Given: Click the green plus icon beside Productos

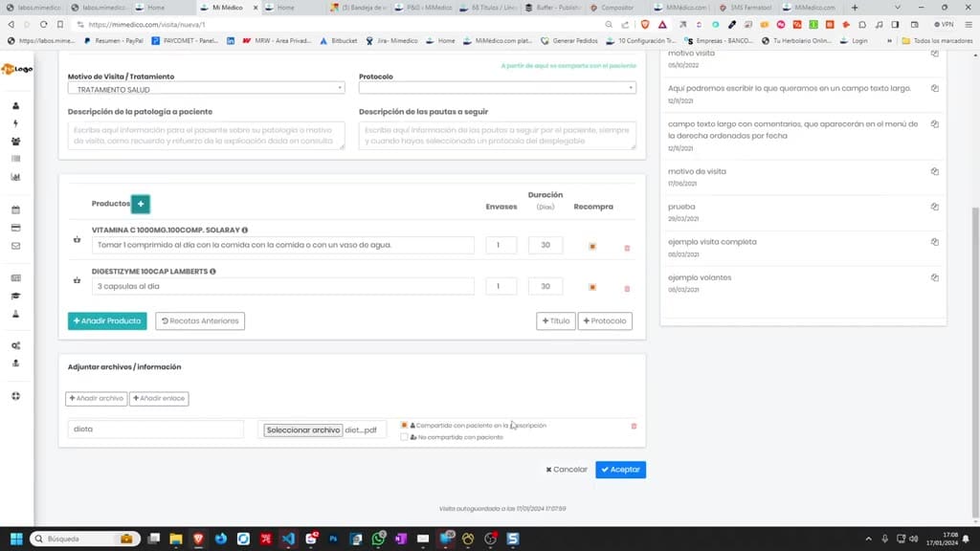Looking at the screenshot, I should [141, 204].
